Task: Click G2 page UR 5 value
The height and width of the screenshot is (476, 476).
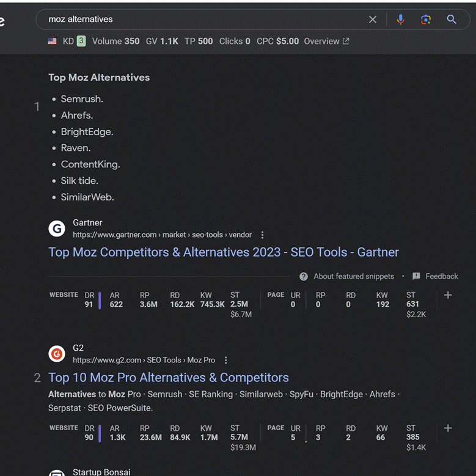Action: click(x=293, y=438)
